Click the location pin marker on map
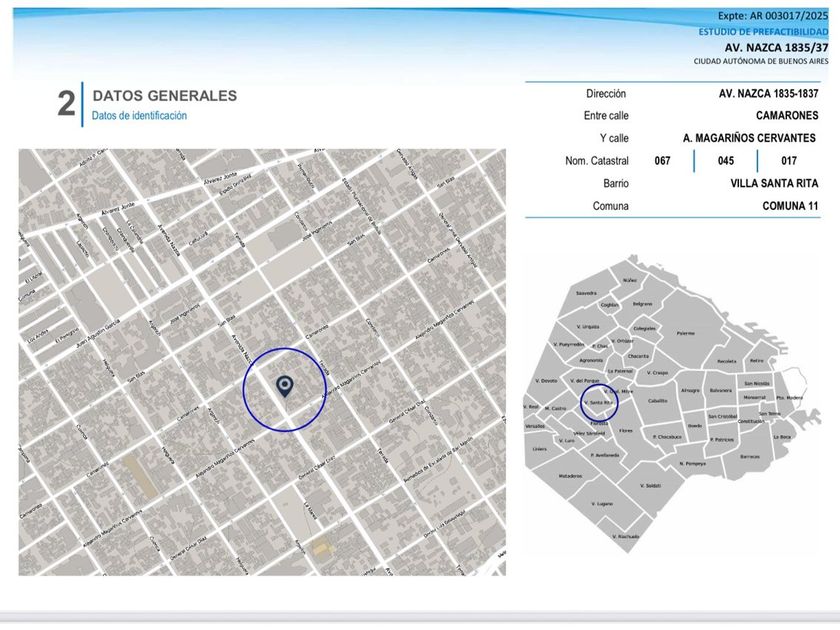840x630 pixels. coord(285,387)
